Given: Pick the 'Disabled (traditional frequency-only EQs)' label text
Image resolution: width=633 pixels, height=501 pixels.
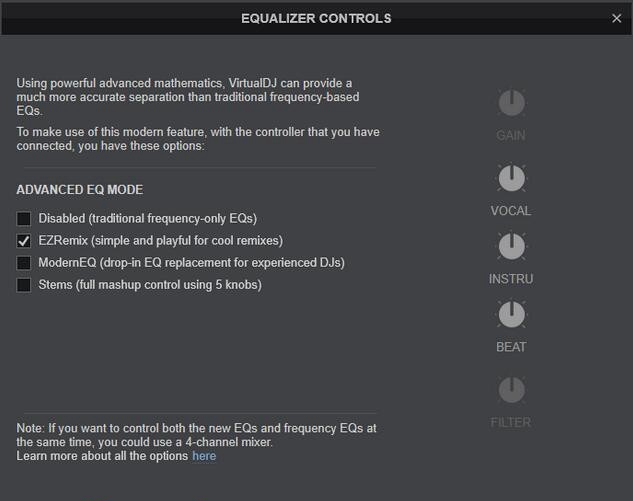Looking at the screenshot, I should coord(147,219).
